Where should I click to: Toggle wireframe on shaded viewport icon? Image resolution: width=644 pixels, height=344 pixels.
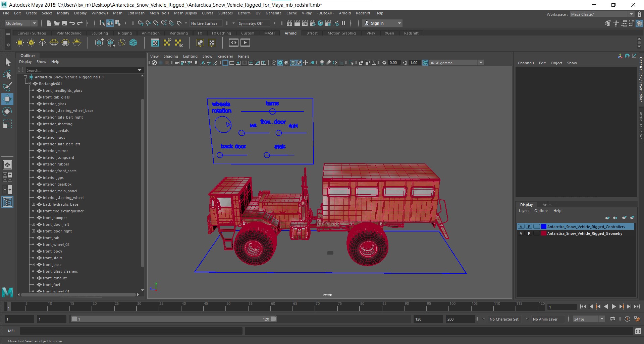tap(293, 63)
